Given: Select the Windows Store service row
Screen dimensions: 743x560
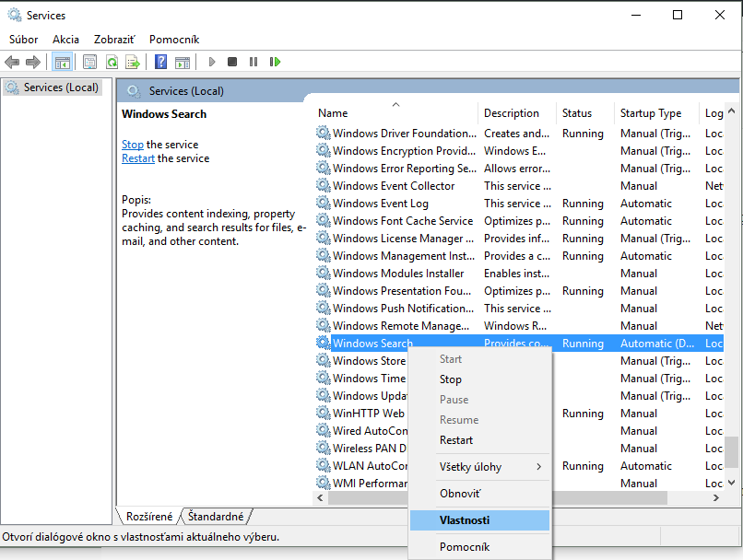Looking at the screenshot, I should (x=361, y=361).
